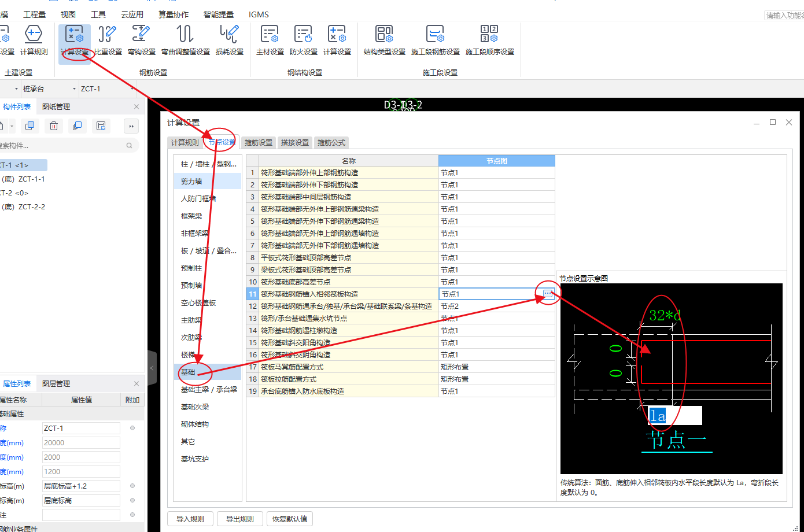This screenshot has height=532, width=804.
Task: Click the 导入规则 button
Action: click(x=190, y=519)
